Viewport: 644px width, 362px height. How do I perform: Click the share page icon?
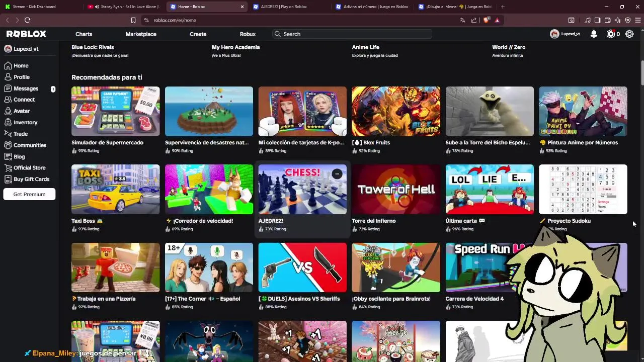point(474,20)
